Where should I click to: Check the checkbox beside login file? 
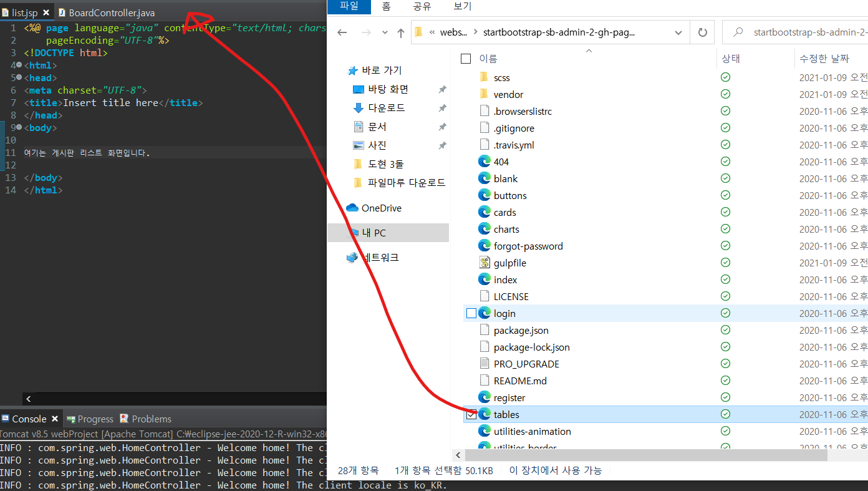click(471, 313)
